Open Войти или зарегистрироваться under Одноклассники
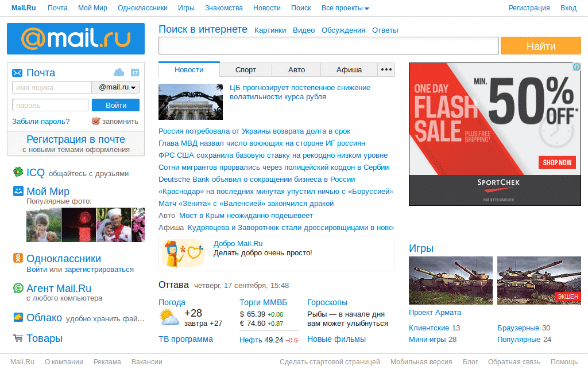588x370 pixels. pos(80,269)
